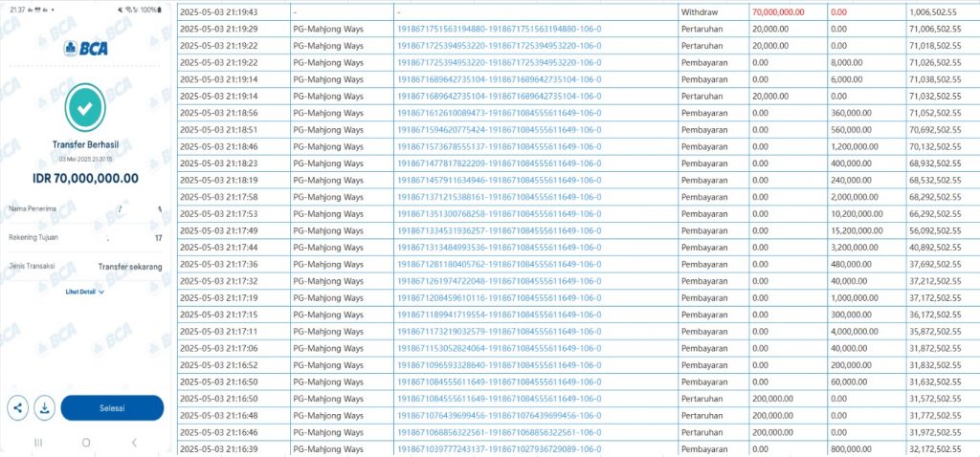Open Pertaruhan transaction link at 21:19:22
Screen dimensions: 980x457
(x=500, y=46)
